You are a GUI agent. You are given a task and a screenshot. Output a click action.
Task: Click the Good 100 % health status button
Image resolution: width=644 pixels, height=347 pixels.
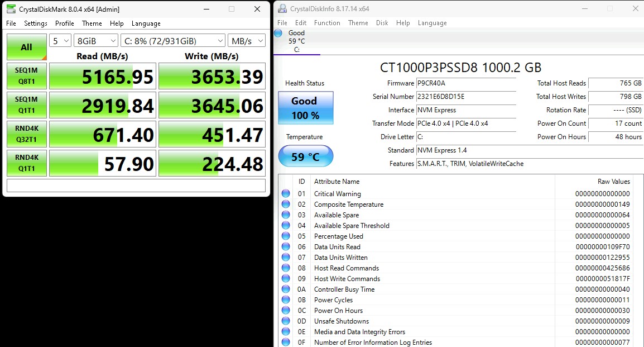point(306,108)
